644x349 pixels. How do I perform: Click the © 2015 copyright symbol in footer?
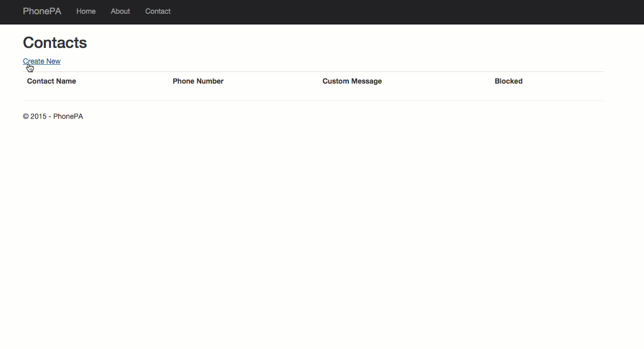click(x=26, y=117)
